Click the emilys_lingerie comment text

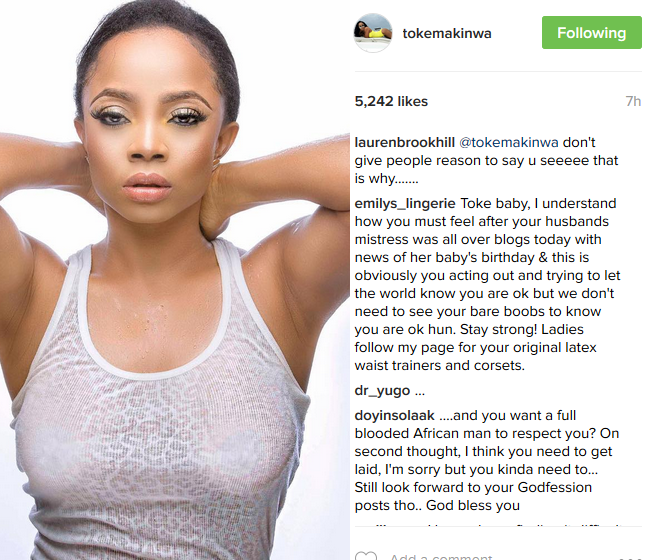click(488, 285)
